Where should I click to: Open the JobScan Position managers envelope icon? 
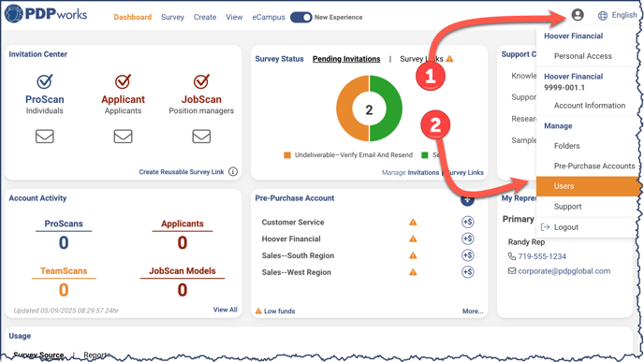[201, 137]
